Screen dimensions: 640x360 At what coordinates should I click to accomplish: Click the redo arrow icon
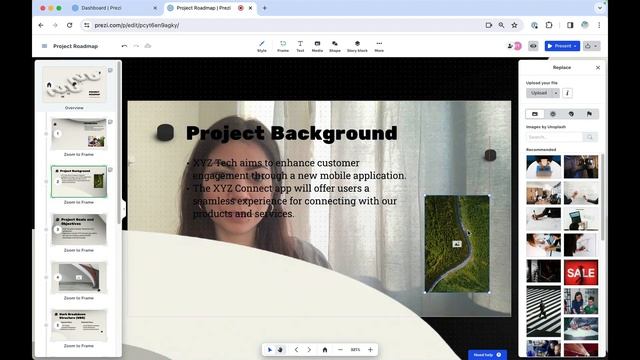136,46
